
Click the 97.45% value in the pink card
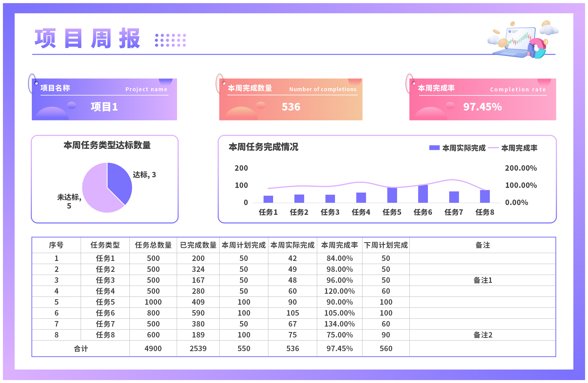[482, 107]
